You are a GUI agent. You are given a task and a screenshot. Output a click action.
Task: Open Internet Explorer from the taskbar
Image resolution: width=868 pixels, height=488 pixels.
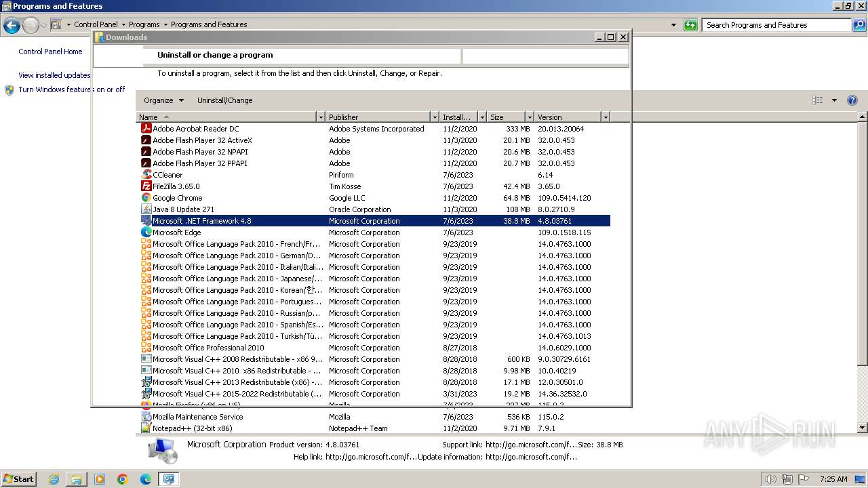click(x=54, y=479)
